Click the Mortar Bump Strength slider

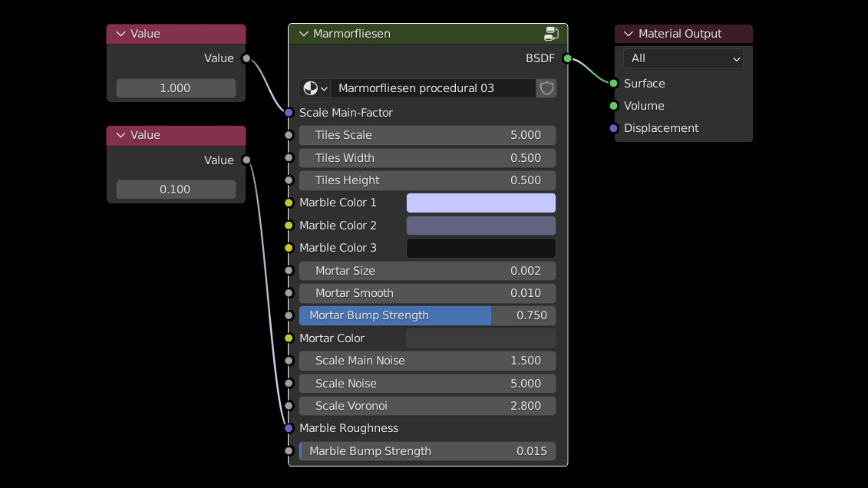(x=427, y=315)
